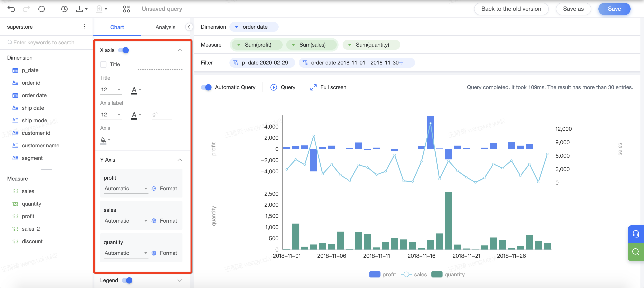Check the X axis Title checkbox
The height and width of the screenshot is (288, 644).
(103, 64)
